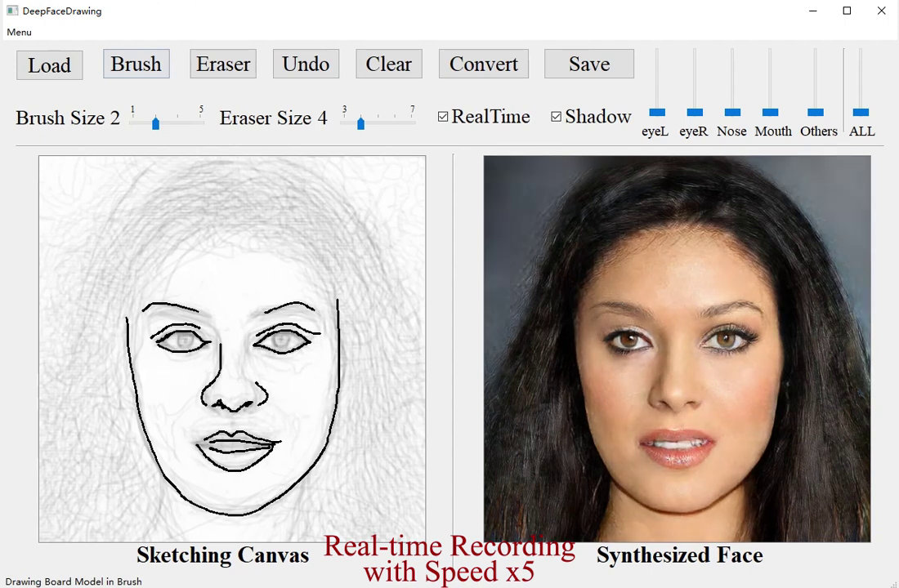This screenshot has width=899, height=588.
Task: Click the DeepFaceDrawing app icon in title bar
Action: (11, 11)
